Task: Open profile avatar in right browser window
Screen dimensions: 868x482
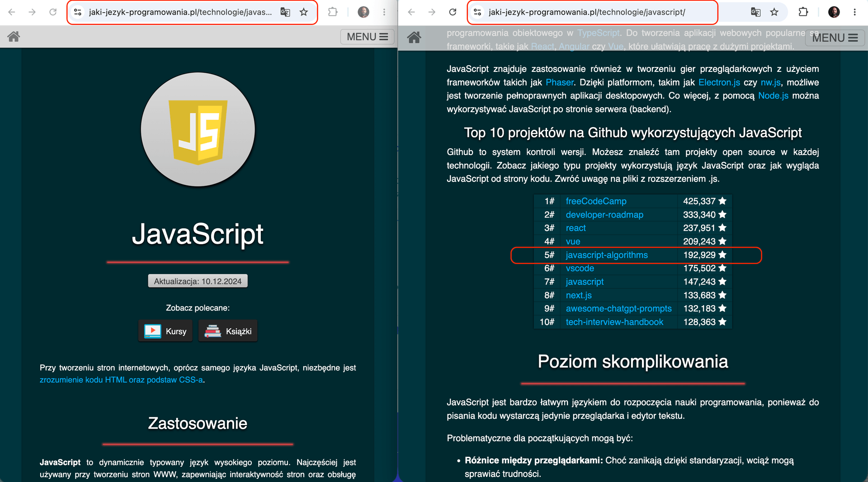Action: tap(834, 12)
